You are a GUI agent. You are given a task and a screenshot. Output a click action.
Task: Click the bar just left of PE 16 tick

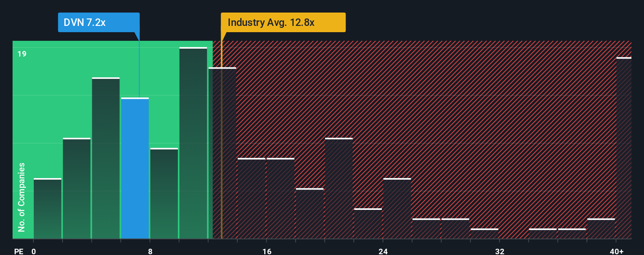251,198
